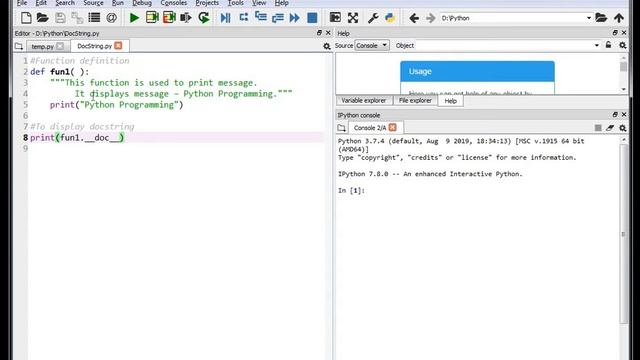The image size is (640, 360).
Task: Step into the function in debugger
Action: click(x=260, y=18)
